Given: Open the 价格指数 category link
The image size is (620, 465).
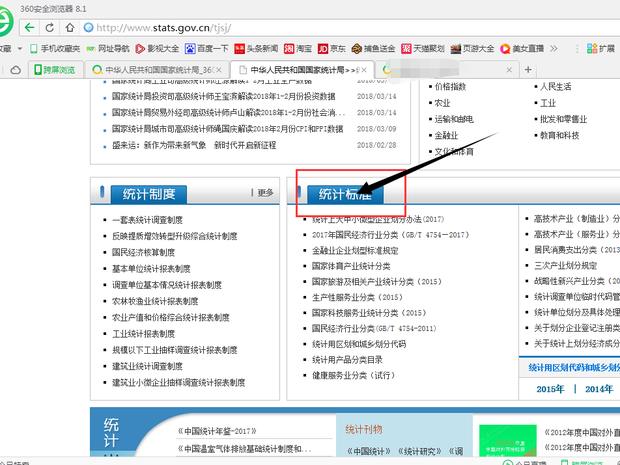Looking at the screenshot, I should (x=450, y=87).
